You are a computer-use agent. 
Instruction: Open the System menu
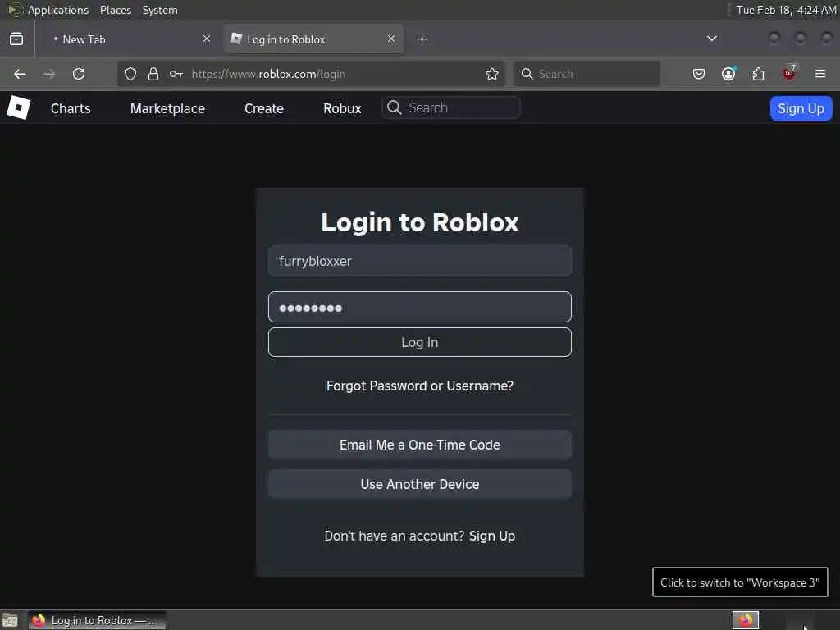point(160,10)
